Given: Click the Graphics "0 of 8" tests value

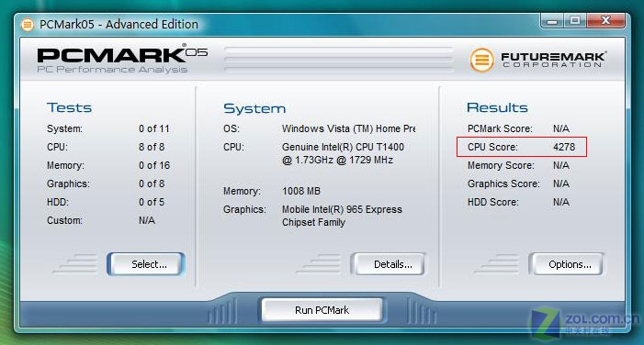Looking at the screenshot, I should pyautogui.click(x=152, y=184).
